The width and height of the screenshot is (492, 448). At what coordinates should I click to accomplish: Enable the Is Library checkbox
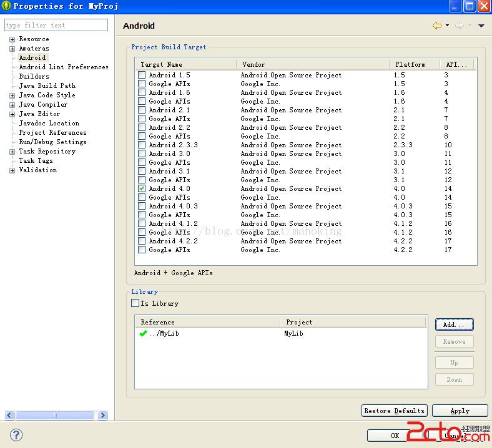click(135, 303)
